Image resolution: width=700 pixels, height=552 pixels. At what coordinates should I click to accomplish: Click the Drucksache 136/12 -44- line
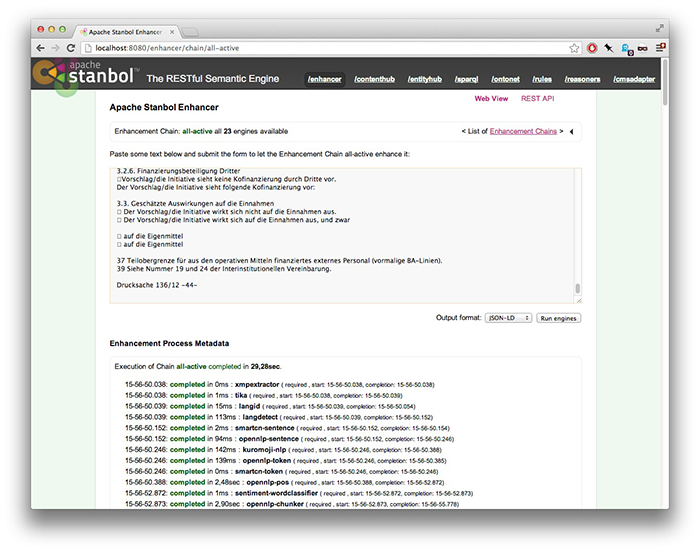tap(157, 285)
